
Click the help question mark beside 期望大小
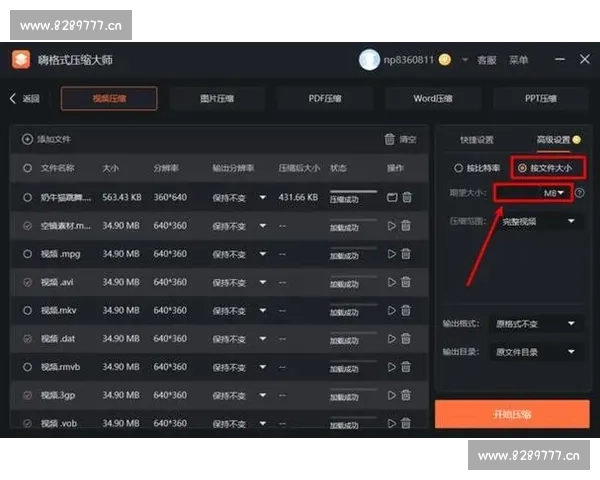tap(580, 193)
